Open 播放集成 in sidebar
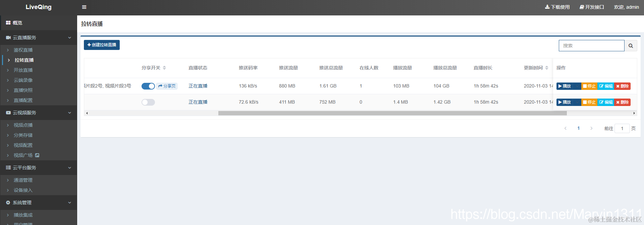 pos(23,215)
